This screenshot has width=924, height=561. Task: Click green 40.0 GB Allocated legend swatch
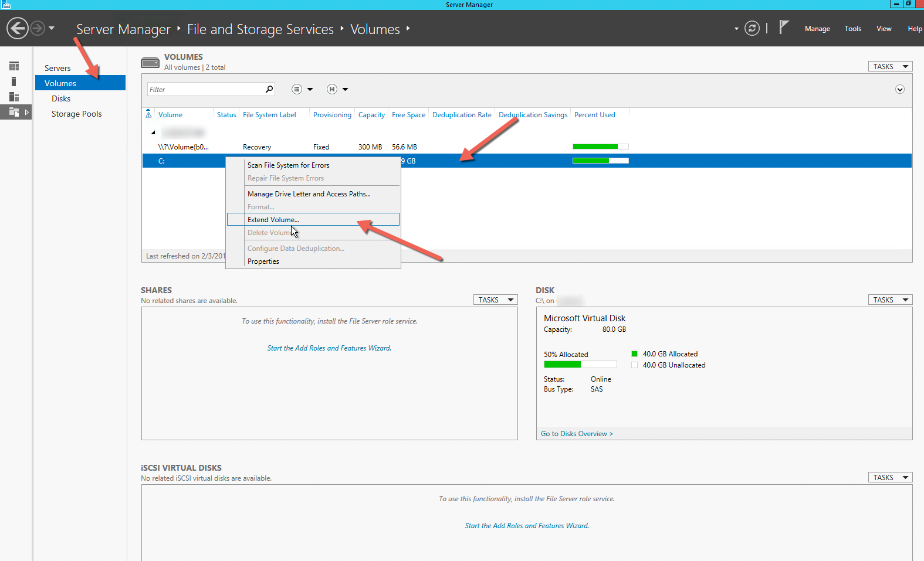[x=634, y=353]
